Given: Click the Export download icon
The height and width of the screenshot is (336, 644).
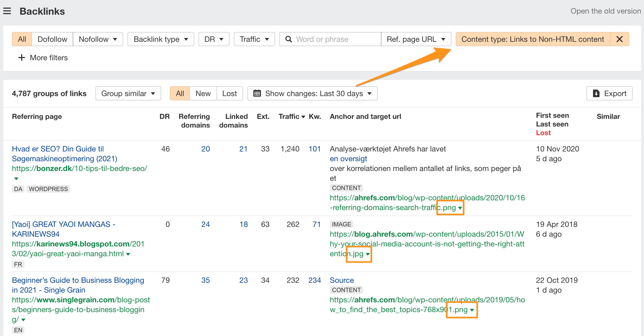Looking at the screenshot, I should [596, 94].
